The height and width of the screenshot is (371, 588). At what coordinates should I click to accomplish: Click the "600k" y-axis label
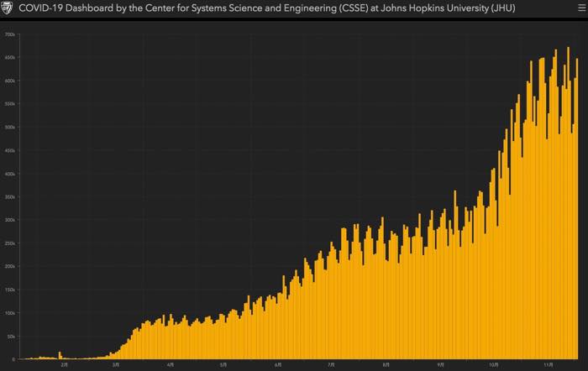click(10, 81)
